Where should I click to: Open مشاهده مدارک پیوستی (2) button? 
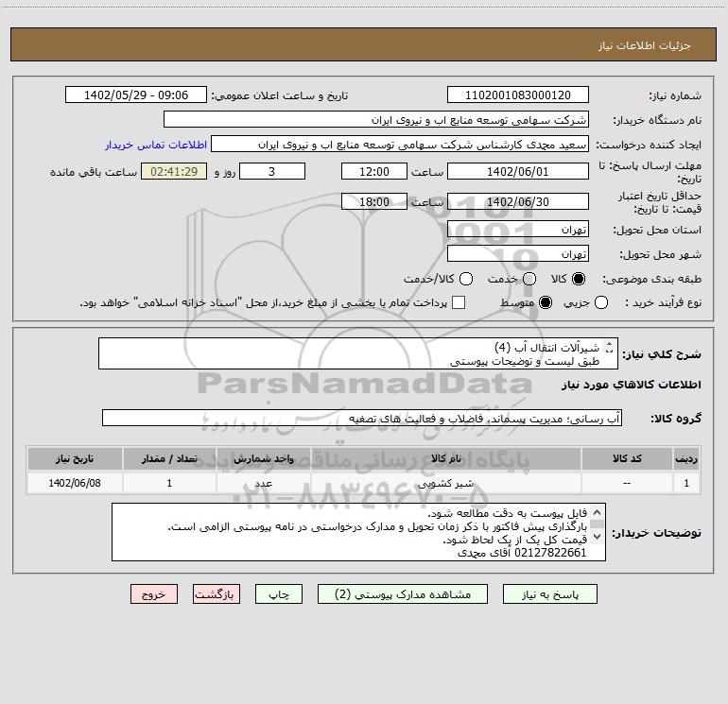[x=403, y=594]
